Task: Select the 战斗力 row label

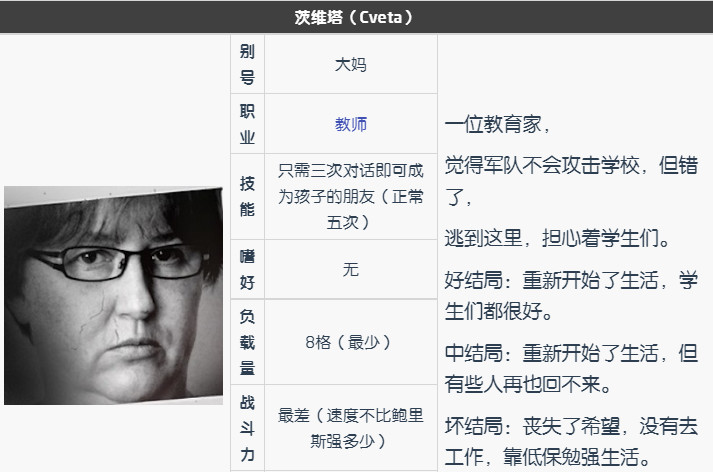Action: coord(247,428)
